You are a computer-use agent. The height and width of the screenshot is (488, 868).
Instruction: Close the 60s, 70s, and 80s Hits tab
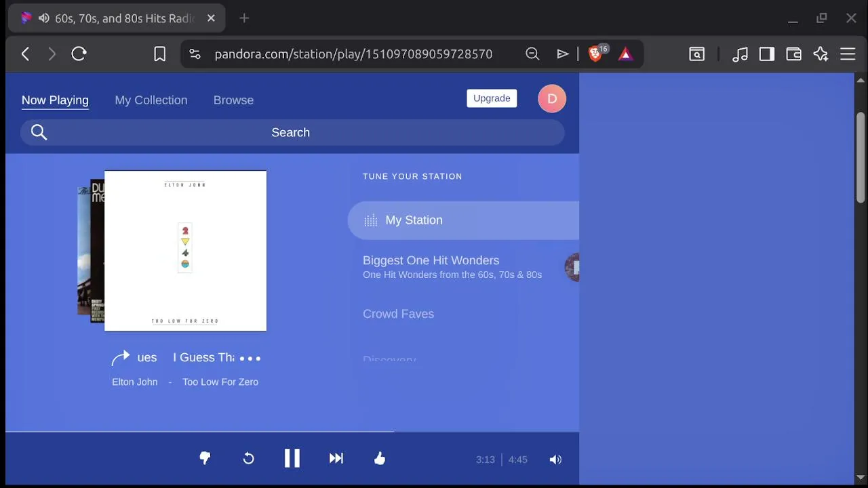(x=211, y=18)
